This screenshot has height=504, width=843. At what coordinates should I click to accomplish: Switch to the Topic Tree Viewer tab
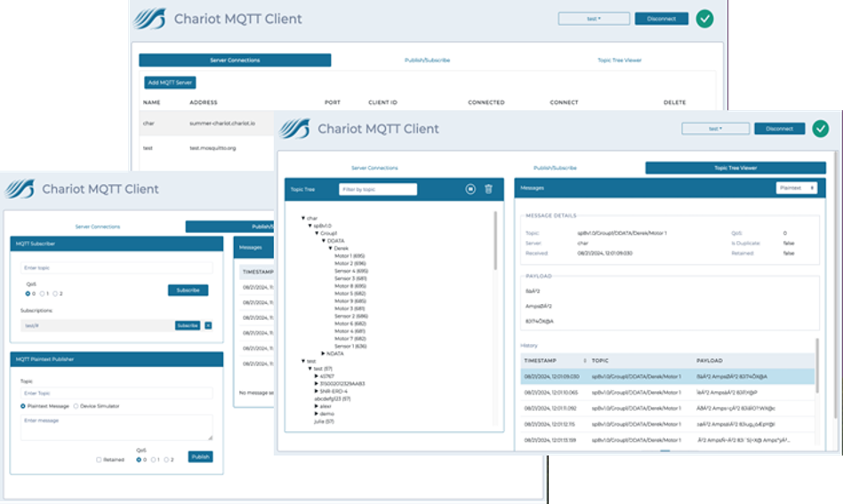tap(735, 167)
